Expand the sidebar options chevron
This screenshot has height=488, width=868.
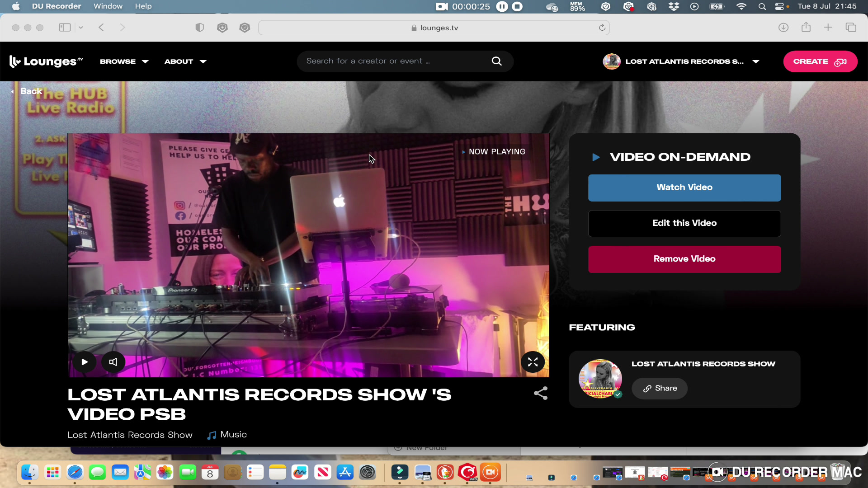(80, 28)
